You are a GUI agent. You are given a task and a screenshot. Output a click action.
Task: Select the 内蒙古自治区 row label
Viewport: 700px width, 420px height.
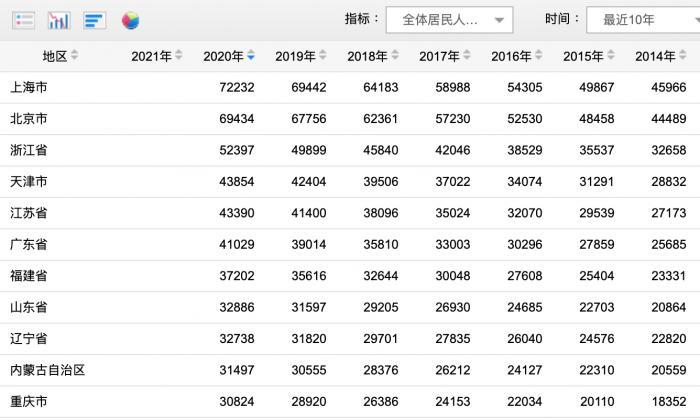click(x=47, y=370)
